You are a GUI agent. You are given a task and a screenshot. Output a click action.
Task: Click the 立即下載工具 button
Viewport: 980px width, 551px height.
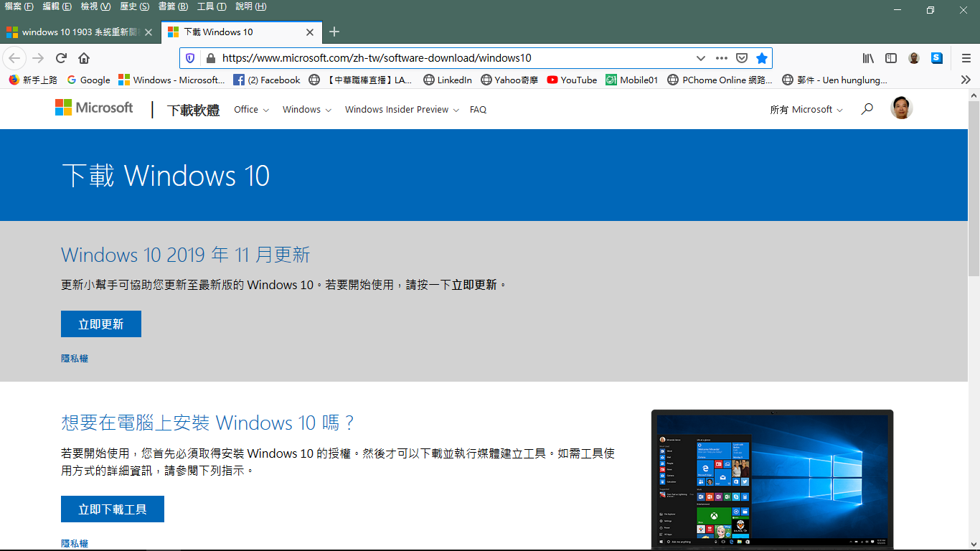click(x=113, y=509)
